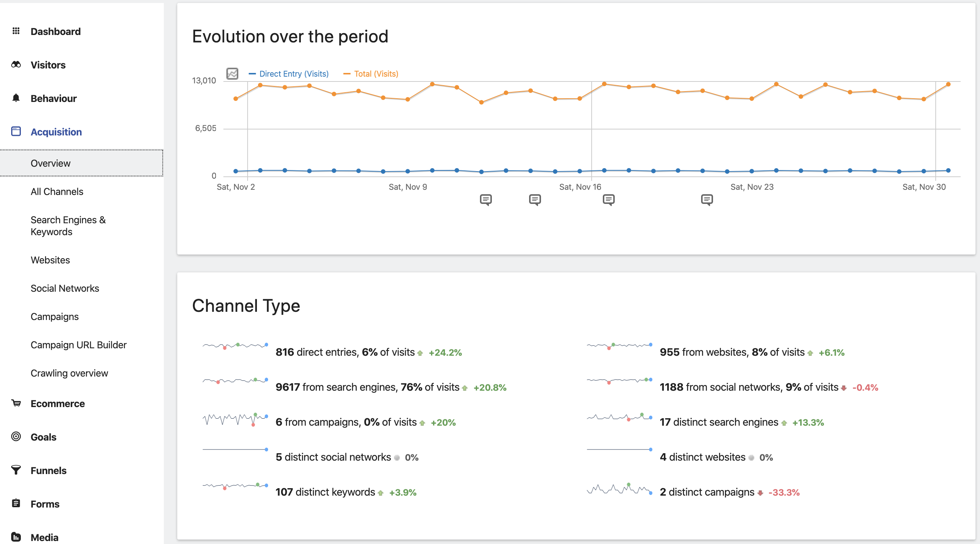
Task: Click the Dashboard grid icon
Action: click(x=16, y=31)
